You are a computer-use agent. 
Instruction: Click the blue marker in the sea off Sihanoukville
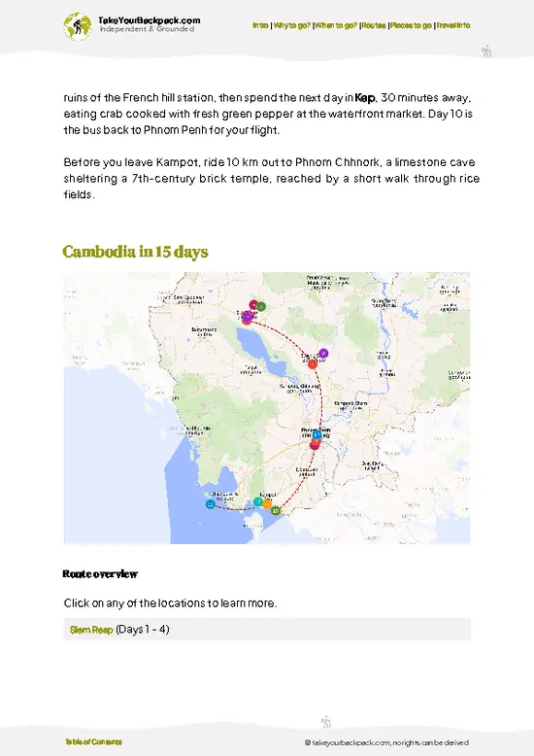210,504
